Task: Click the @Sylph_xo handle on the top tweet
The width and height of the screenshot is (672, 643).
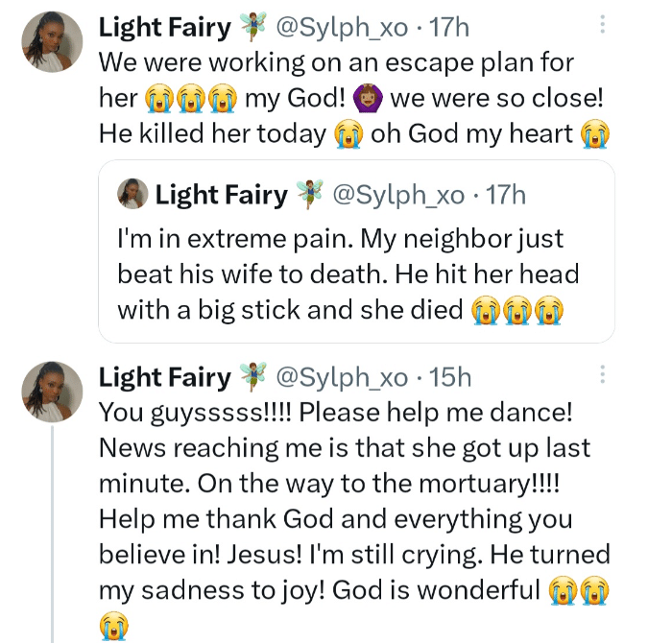Action: 342,28
